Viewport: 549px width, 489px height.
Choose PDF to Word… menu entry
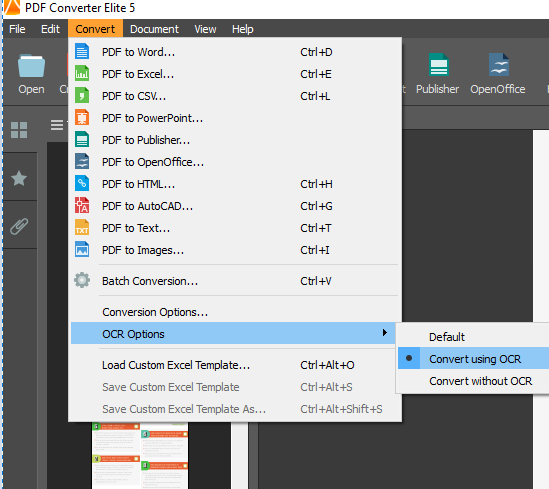click(235, 52)
